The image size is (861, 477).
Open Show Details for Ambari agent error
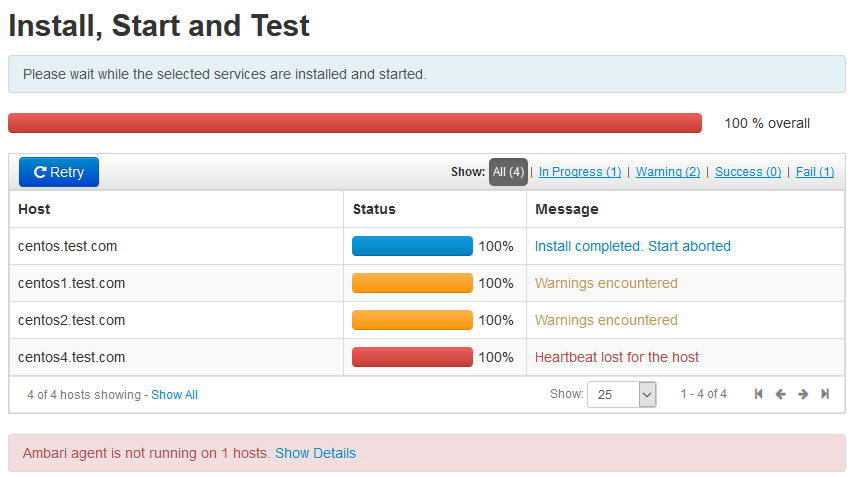315,453
